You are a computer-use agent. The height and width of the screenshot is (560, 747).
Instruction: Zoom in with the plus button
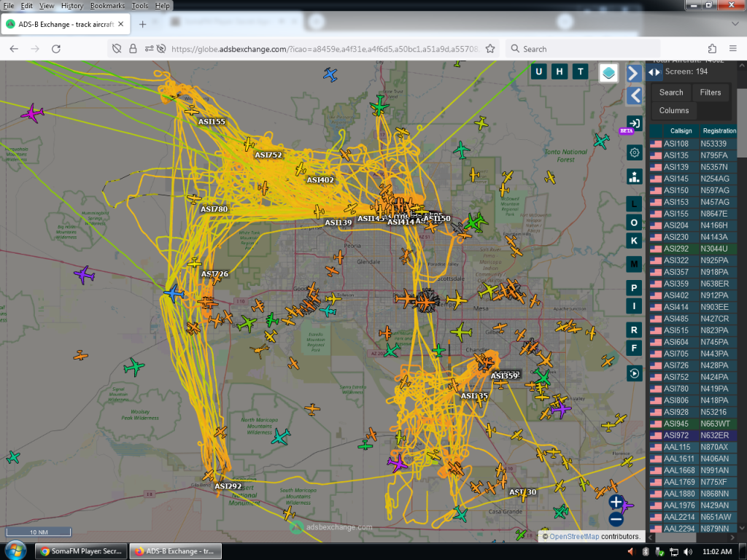(x=616, y=502)
